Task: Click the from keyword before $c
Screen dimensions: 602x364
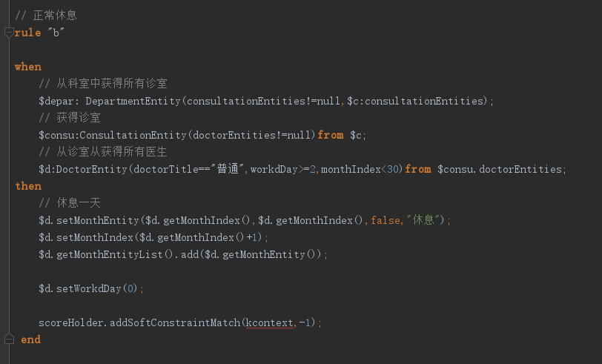Action: [331, 135]
